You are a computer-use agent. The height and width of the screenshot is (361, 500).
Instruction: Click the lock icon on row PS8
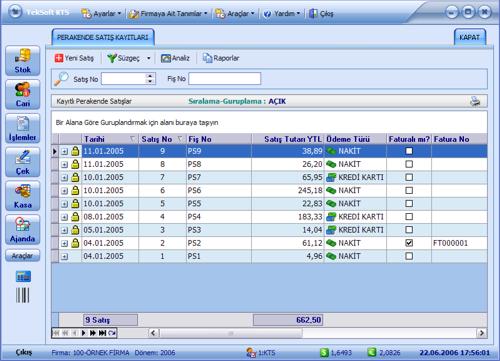75,164
